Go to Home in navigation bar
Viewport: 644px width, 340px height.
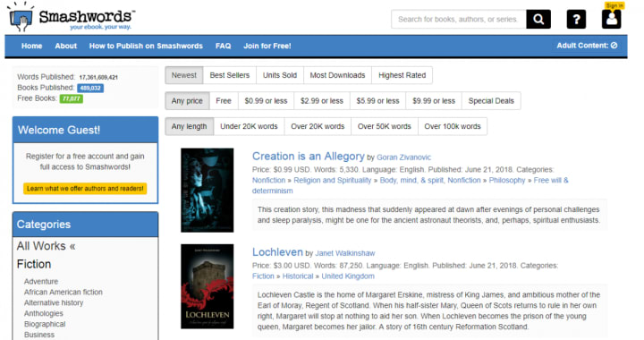(x=31, y=46)
